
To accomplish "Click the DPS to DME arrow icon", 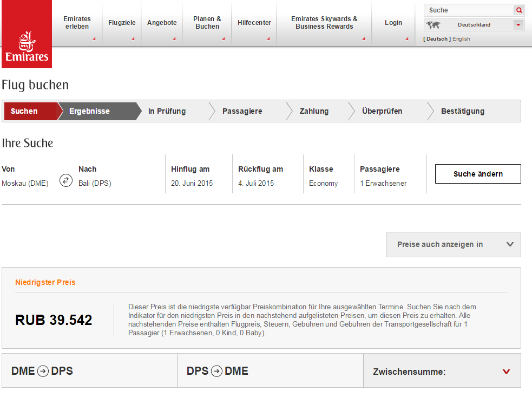I will click(217, 371).
